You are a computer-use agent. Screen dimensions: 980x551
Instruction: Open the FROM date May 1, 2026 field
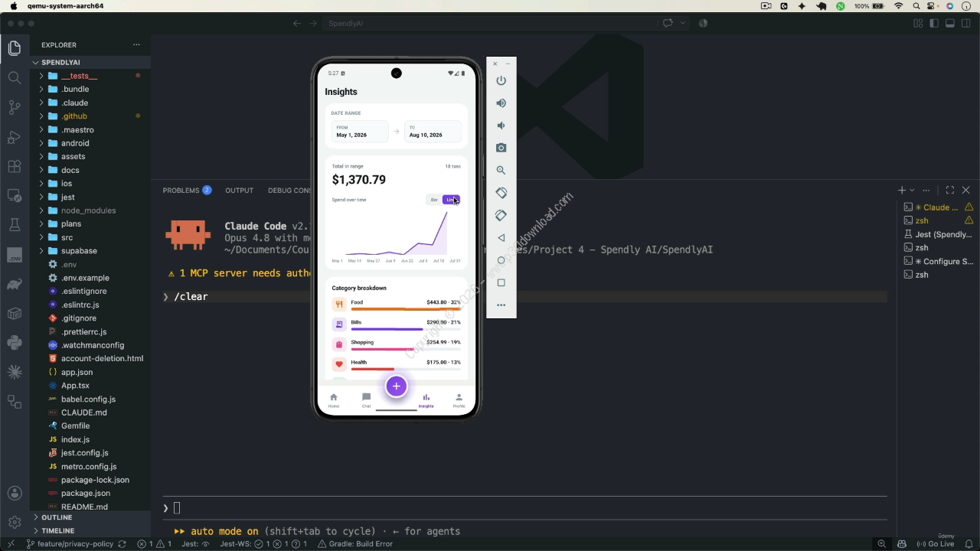[360, 132]
